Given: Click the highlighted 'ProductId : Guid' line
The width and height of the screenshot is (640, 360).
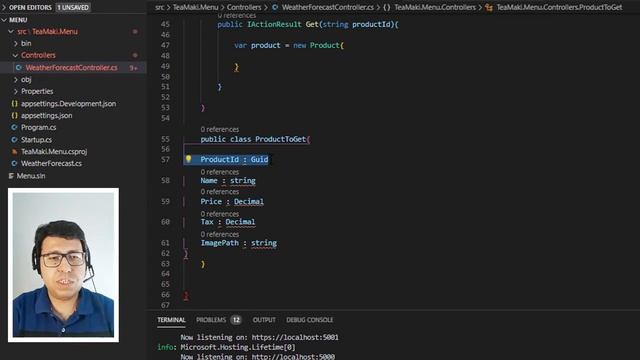Looking at the screenshot, I should (x=234, y=159).
